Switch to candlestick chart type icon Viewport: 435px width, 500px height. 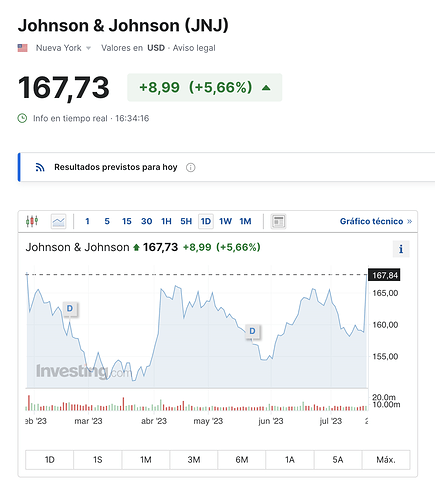tap(32, 221)
